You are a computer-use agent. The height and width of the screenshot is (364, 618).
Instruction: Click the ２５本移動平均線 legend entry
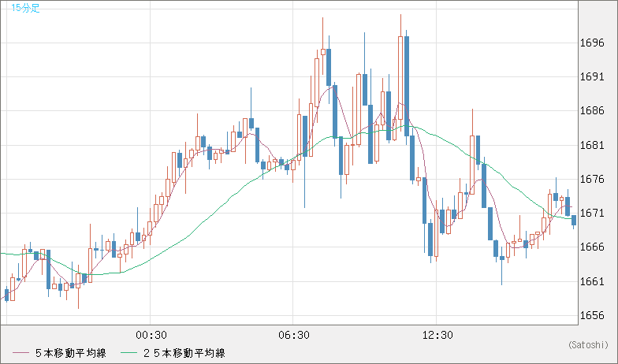184,353
